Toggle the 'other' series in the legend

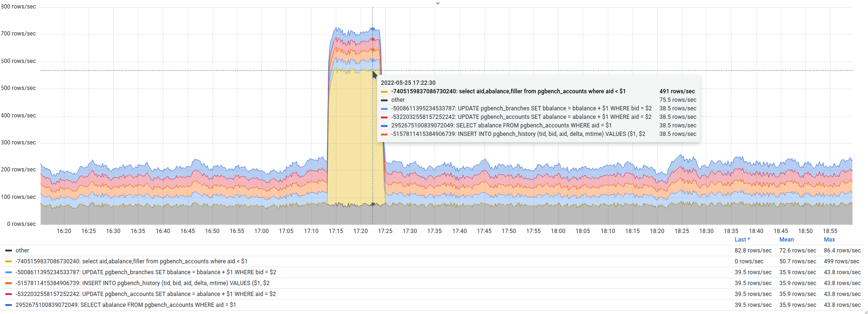pyautogui.click(x=22, y=251)
